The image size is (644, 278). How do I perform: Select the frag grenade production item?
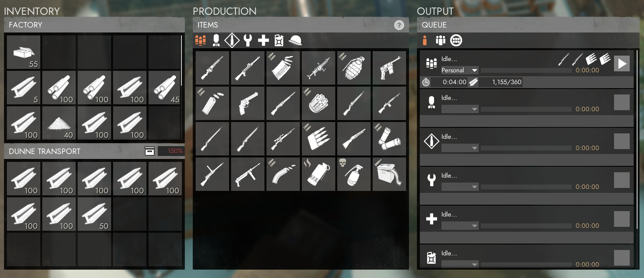pyautogui.click(x=354, y=68)
